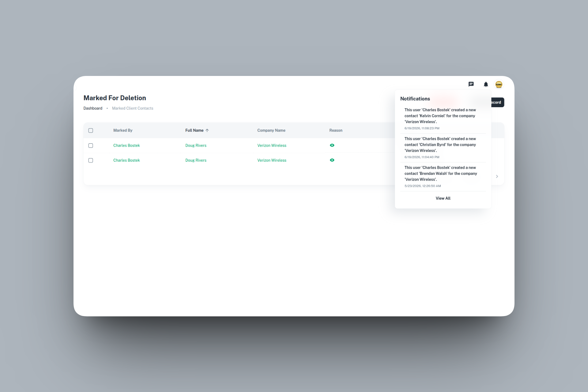
Task: Open Christian Byrd contact notification
Action: (x=443, y=148)
